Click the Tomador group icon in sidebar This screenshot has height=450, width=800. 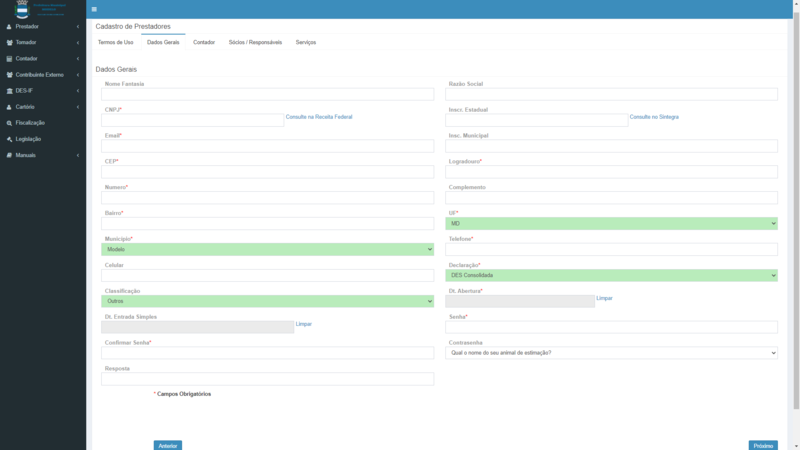pyautogui.click(x=9, y=42)
